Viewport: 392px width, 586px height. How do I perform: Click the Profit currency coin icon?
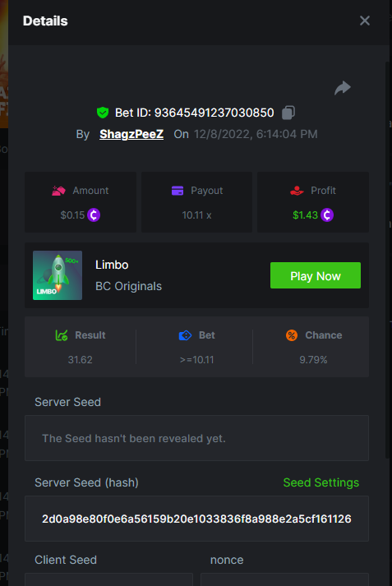[x=327, y=215]
